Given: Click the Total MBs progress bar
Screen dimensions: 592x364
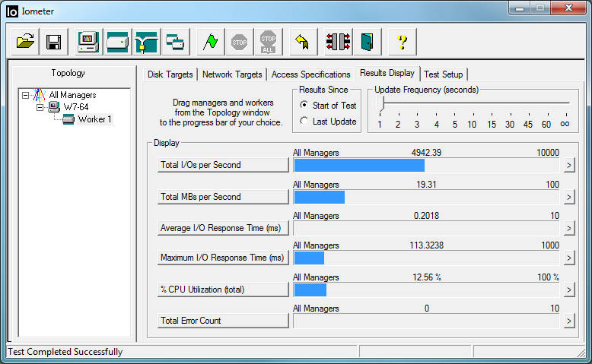Looking at the screenshot, I should (426, 197).
